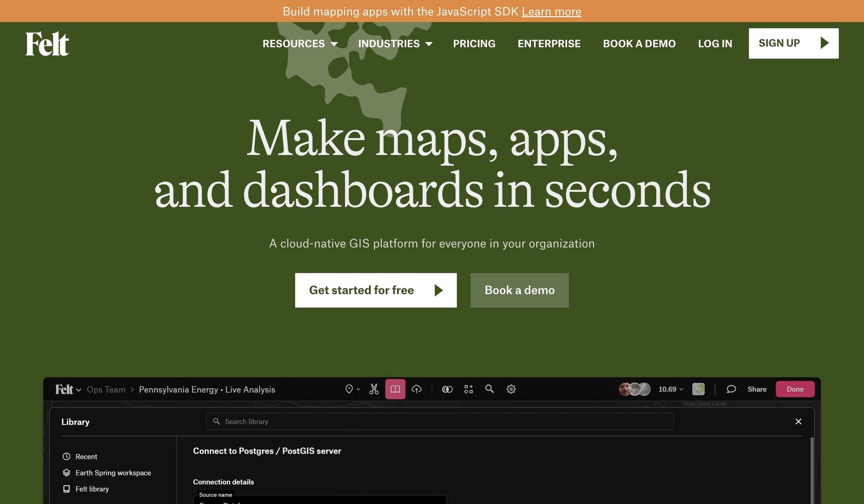The width and height of the screenshot is (864, 504).
Task: Click the magnifier icon in app toolbar
Action: pyautogui.click(x=490, y=389)
